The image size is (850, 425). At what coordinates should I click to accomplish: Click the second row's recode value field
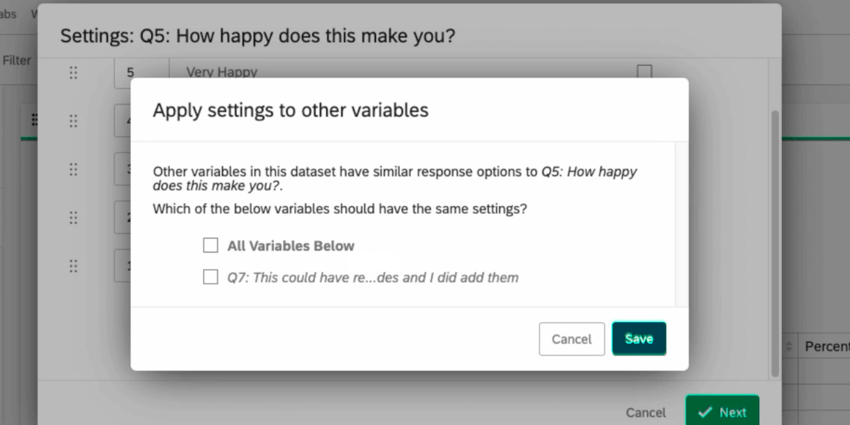pos(122,121)
